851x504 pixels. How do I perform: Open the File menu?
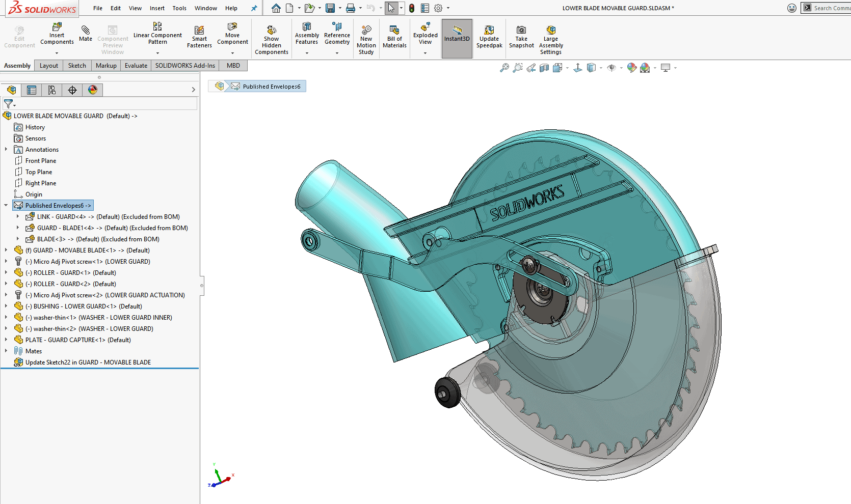98,8
